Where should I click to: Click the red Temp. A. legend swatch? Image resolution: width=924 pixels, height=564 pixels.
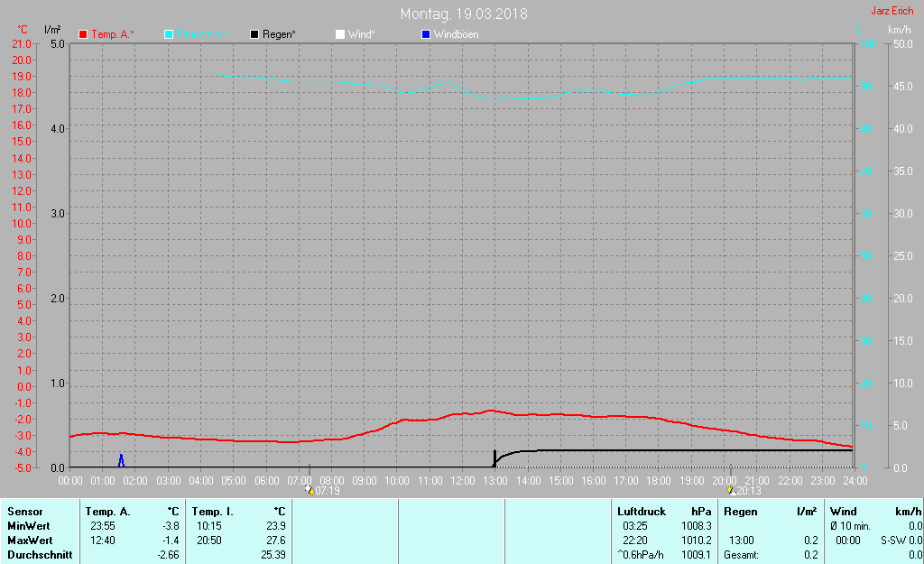[83, 34]
